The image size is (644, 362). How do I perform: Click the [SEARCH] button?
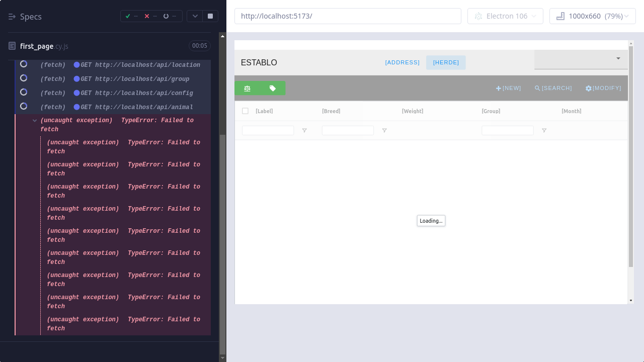[x=553, y=88]
